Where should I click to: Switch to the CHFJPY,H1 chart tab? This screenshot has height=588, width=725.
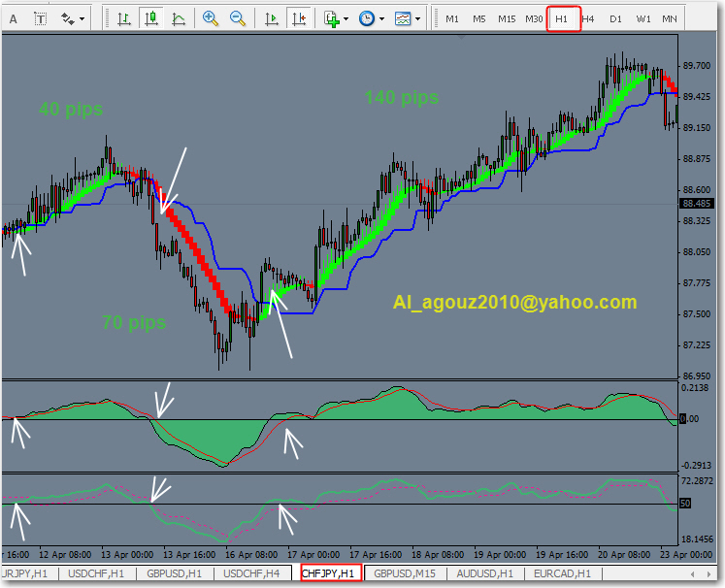click(x=328, y=573)
